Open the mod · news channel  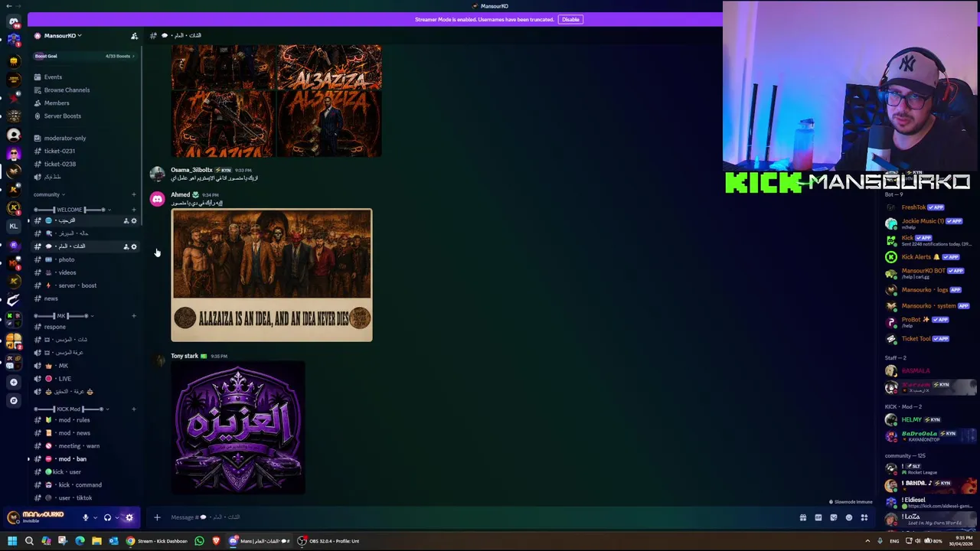tap(84, 433)
